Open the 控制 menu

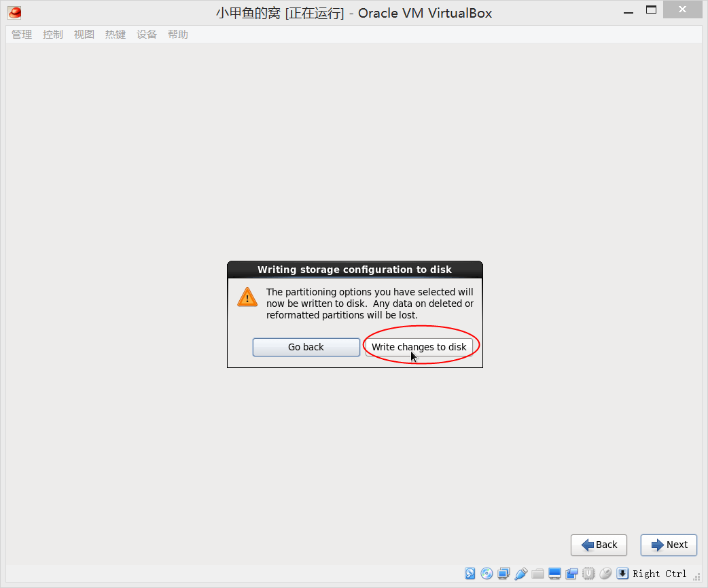[x=53, y=35]
